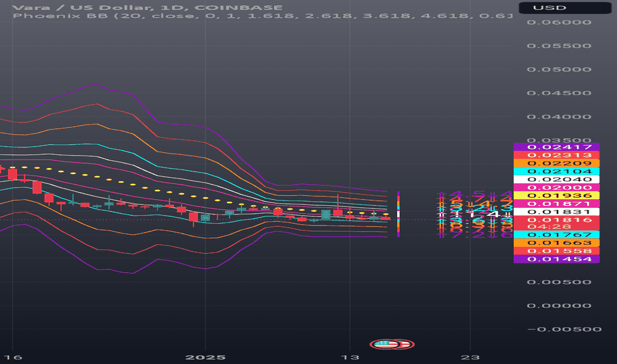Screen dimensions: 617x364
Task: Click the 0.00000 price axis value
Action: point(559,305)
